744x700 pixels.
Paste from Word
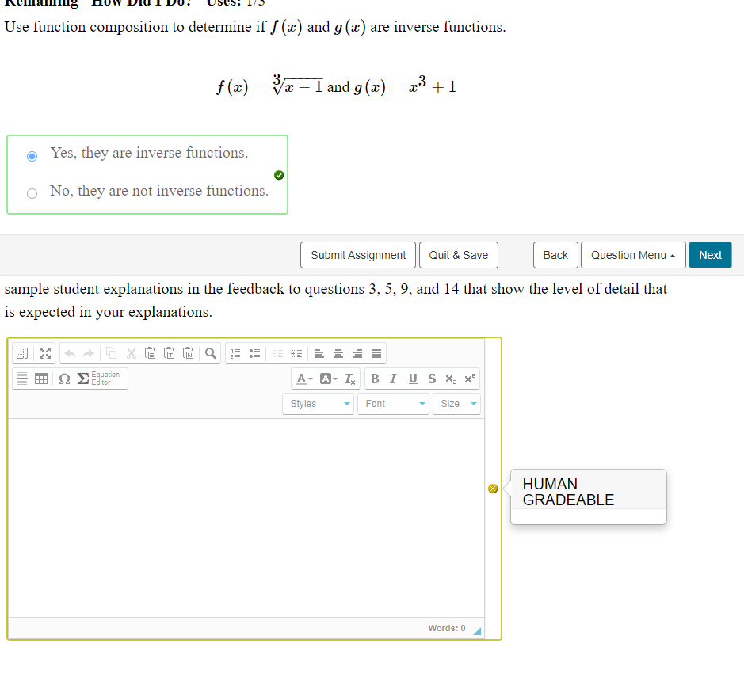[x=189, y=353]
